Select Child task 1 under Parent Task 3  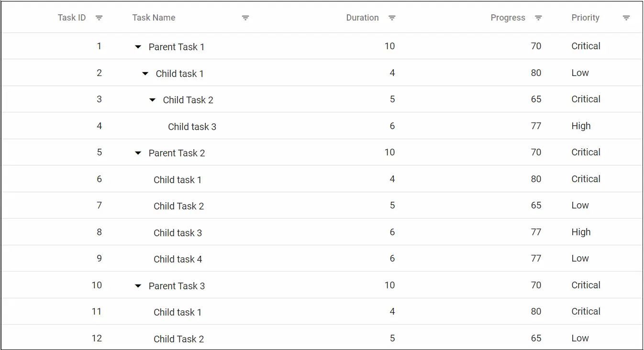click(178, 312)
